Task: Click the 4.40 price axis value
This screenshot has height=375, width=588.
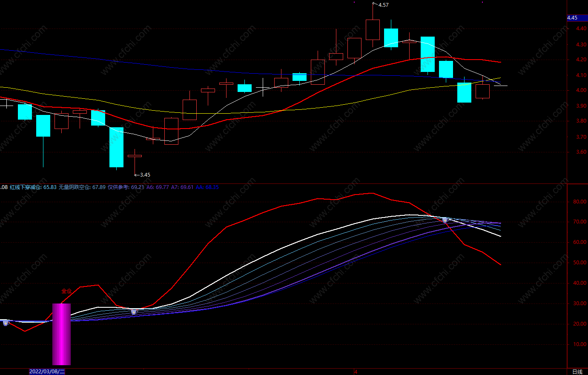Action: [x=581, y=29]
